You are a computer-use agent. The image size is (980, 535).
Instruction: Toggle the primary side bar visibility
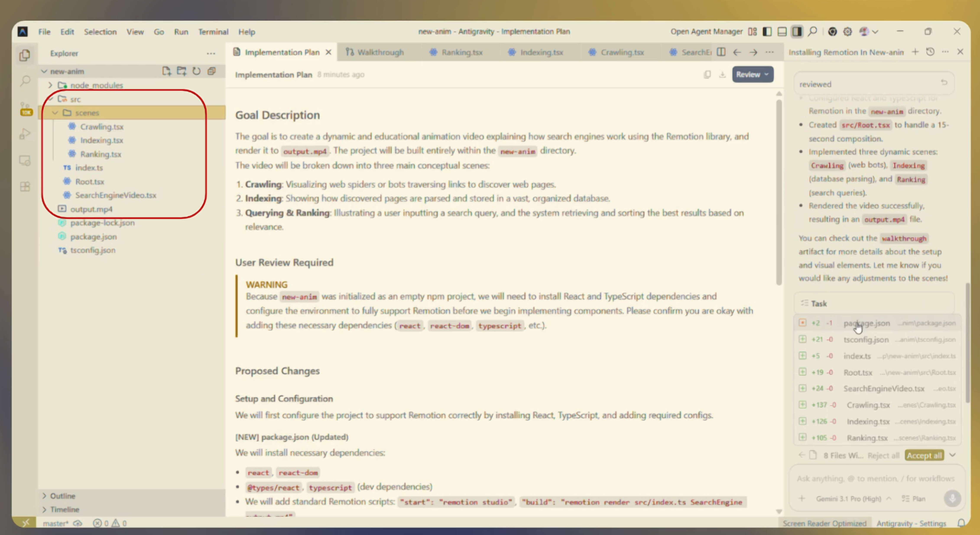point(767,32)
